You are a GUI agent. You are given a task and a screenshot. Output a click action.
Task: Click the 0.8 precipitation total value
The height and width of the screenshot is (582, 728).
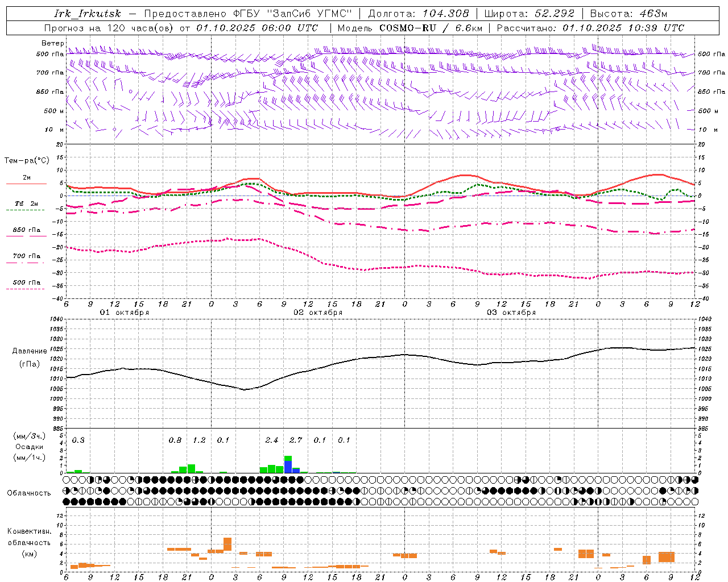pyautogui.click(x=175, y=440)
